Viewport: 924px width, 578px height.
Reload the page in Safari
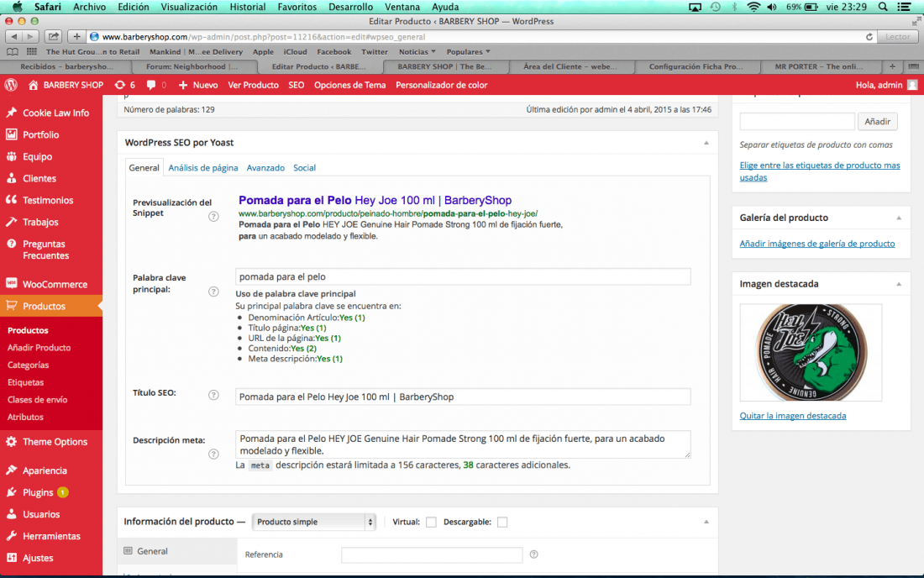click(x=869, y=36)
